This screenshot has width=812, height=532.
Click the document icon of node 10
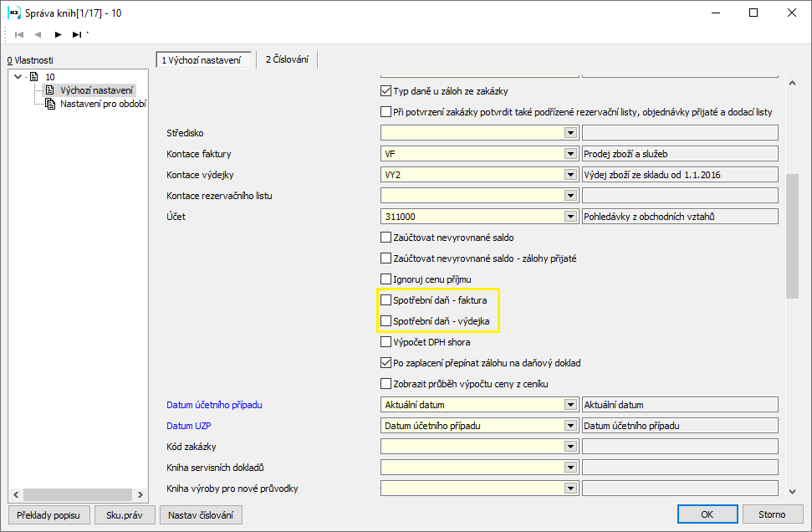[34, 77]
